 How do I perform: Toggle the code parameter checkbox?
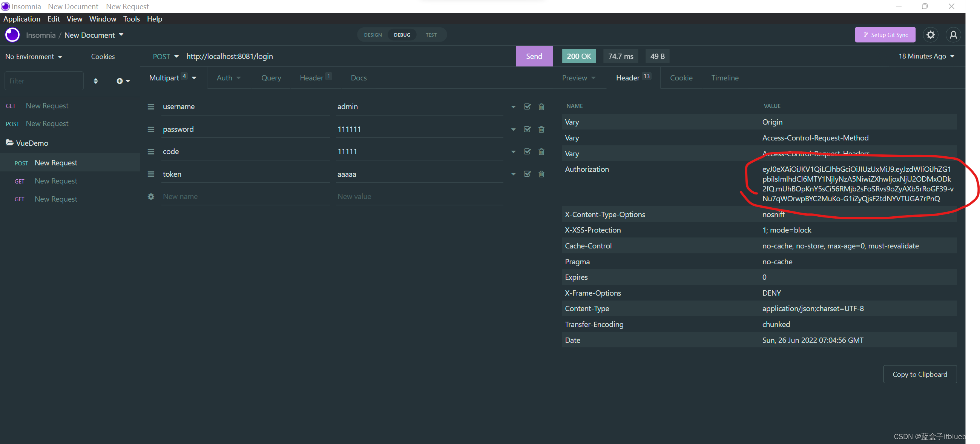click(x=527, y=151)
